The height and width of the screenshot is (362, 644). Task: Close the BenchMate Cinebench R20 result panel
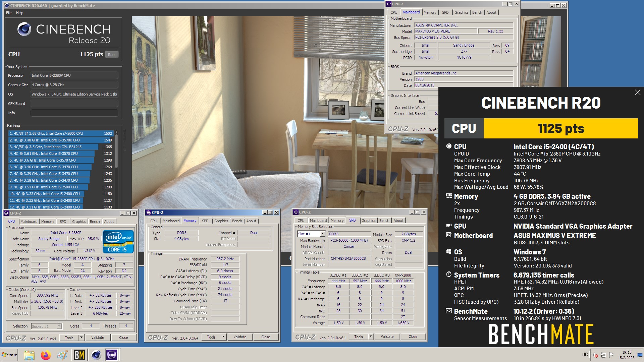tap(638, 93)
